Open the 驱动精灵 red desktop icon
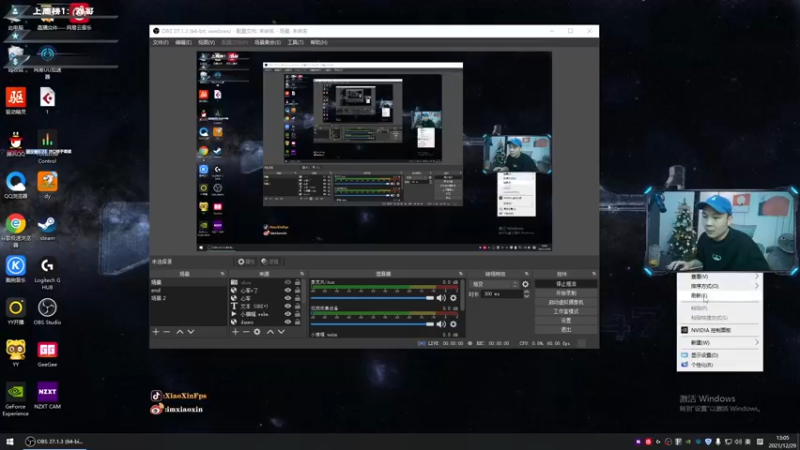800x450 pixels. 16,99
